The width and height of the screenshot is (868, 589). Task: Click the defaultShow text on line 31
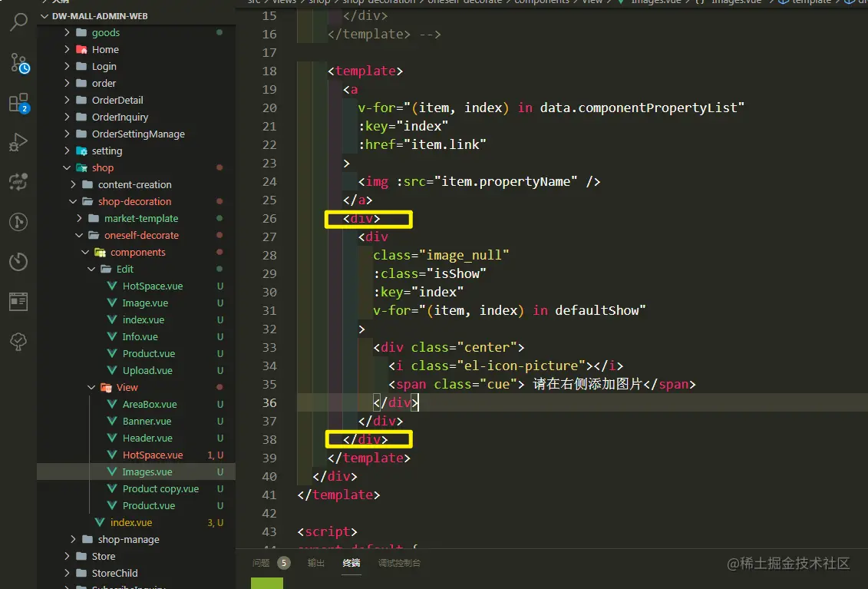[x=597, y=310]
